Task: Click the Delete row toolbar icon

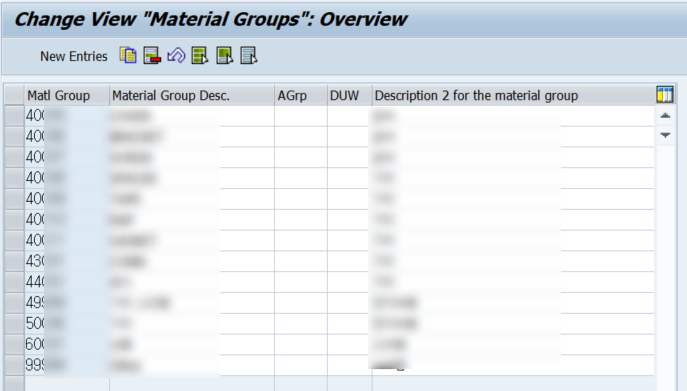Action: [x=152, y=56]
